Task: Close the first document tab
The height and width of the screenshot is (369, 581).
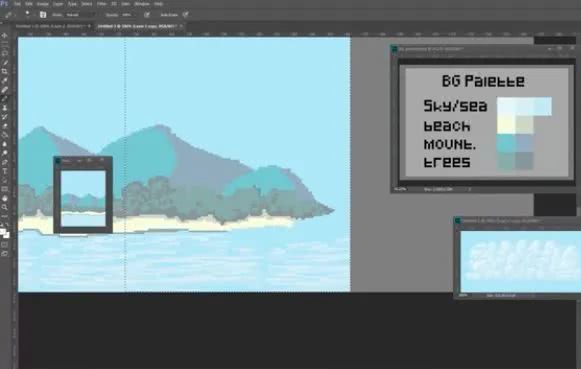Action: click(x=90, y=26)
